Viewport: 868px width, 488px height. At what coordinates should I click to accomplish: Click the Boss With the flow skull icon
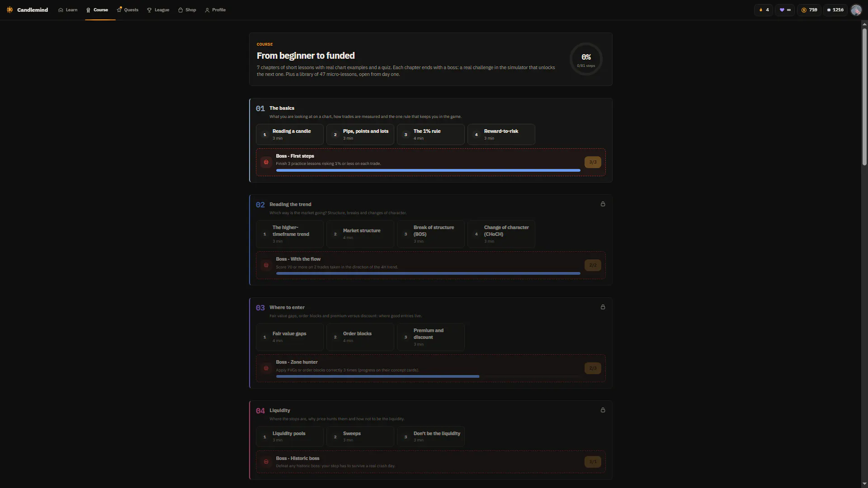pyautogui.click(x=266, y=265)
